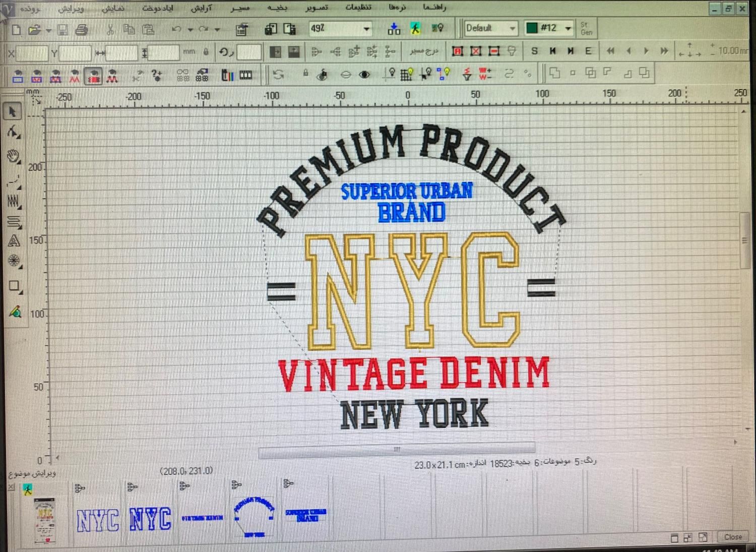The height and width of the screenshot is (552, 756).
Task: Select the currently active red stitch-type icon
Action: (x=93, y=77)
